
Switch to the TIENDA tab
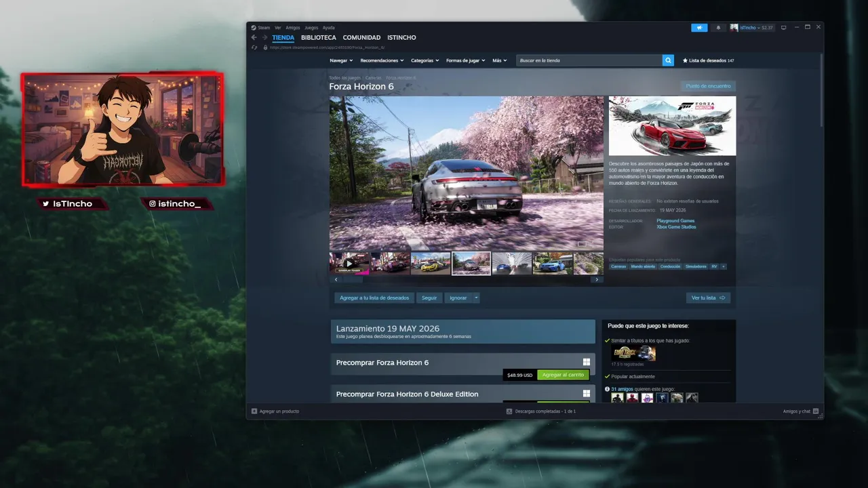(283, 38)
